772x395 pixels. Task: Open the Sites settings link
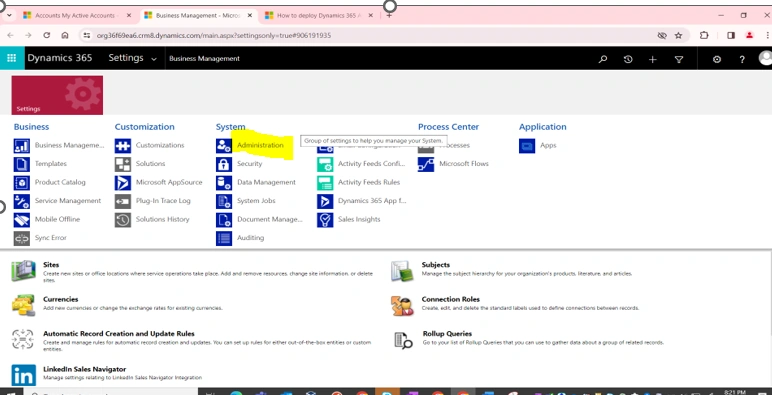tap(51, 265)
